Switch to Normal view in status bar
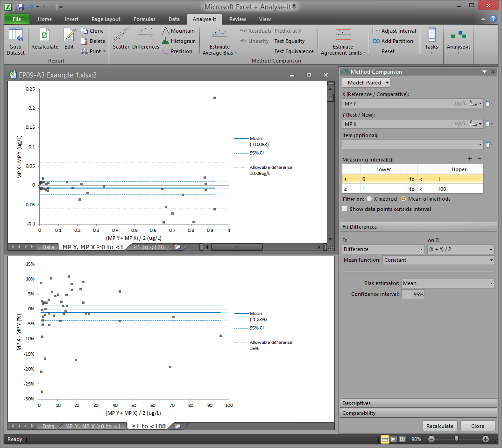Viewport: 502px width, 448px height. pos(385,439)
